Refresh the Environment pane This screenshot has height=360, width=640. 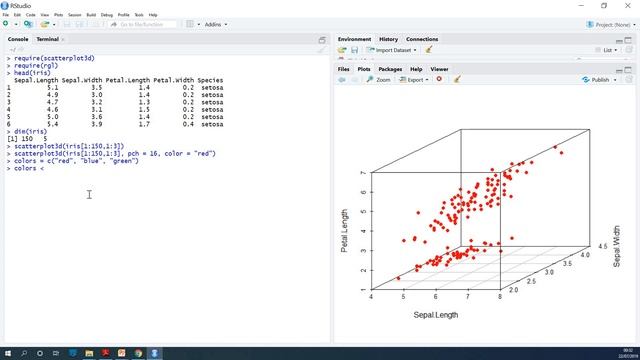point(629,50)
